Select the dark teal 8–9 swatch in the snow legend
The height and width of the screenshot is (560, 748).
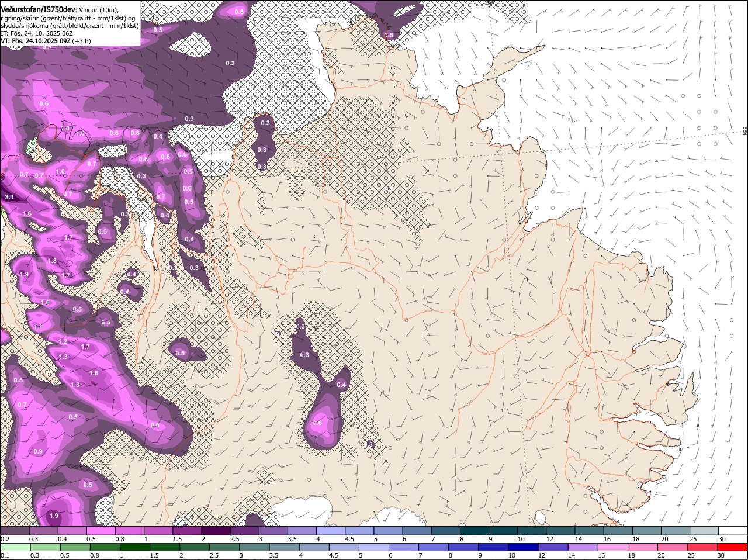click(x=475, y=531)
